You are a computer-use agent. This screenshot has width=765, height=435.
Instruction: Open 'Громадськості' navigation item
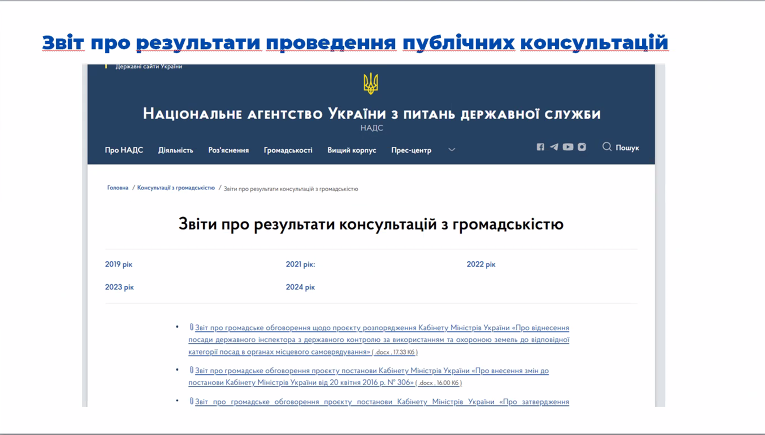click(x=288, y=150)
